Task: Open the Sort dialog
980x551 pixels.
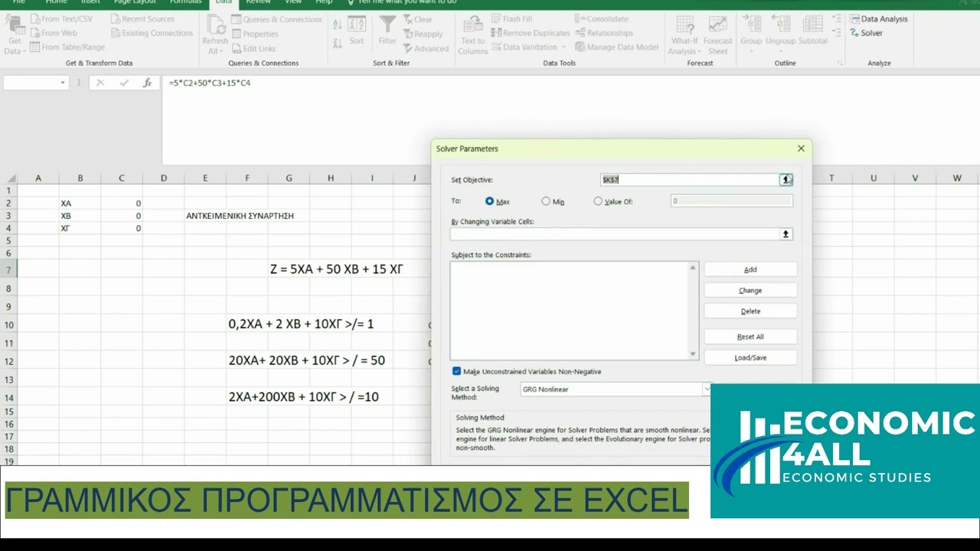Action: coord(357,31)
